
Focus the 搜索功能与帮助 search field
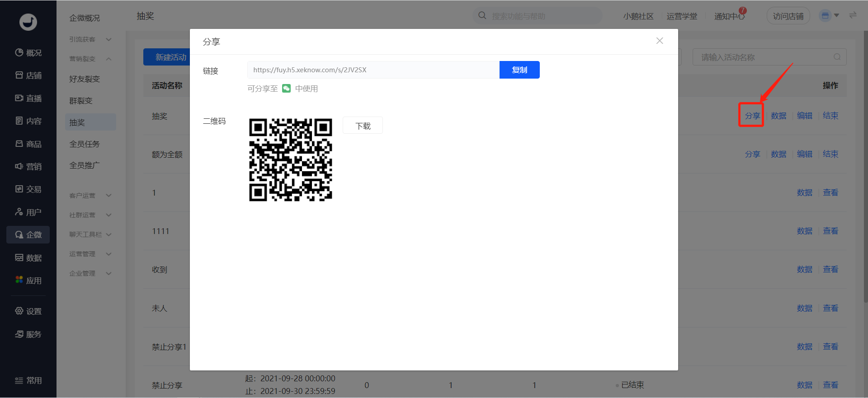click(538, 16)
